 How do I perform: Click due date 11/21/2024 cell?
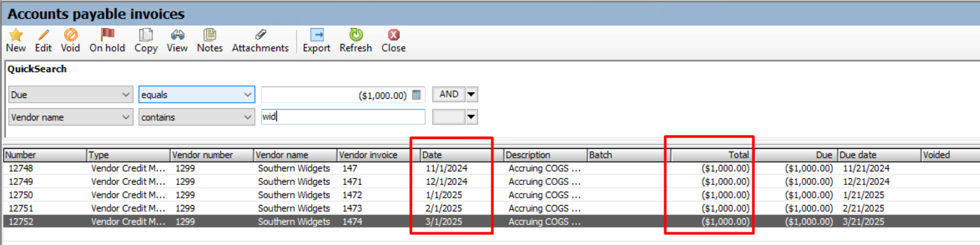point(879,168)
